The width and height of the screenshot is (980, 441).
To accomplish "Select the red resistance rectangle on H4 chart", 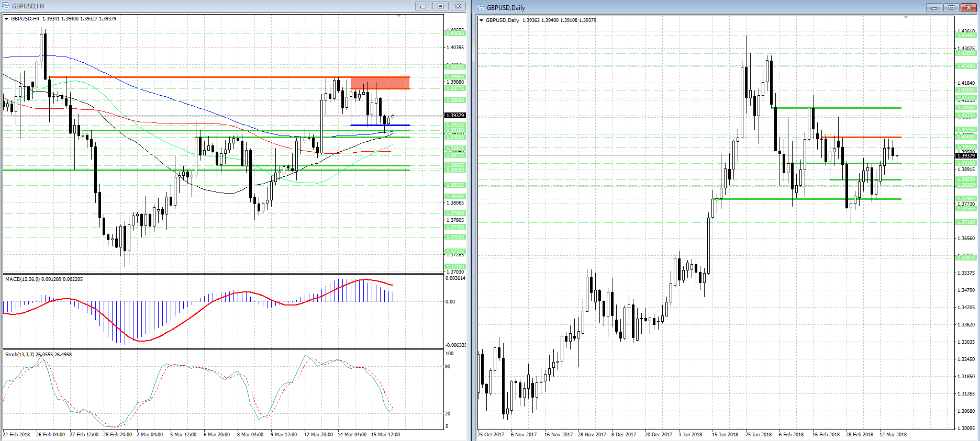I will click(x=380, y=83).
